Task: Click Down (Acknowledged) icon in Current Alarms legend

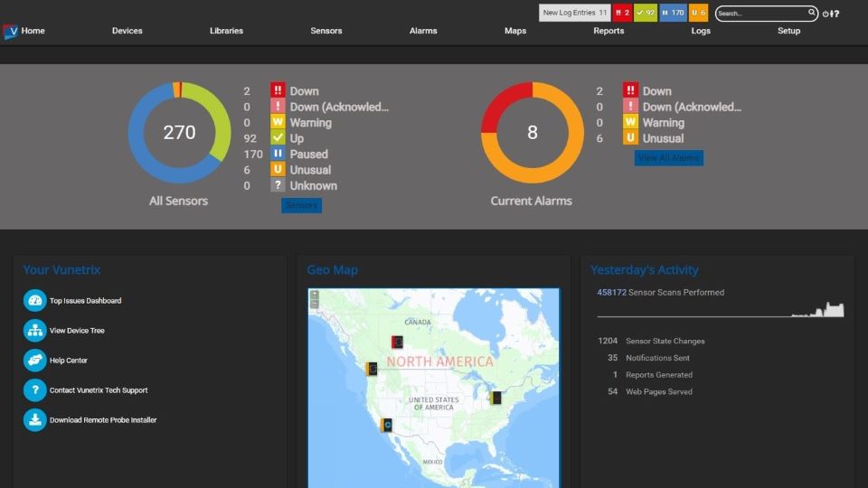Action: [630, 106]
